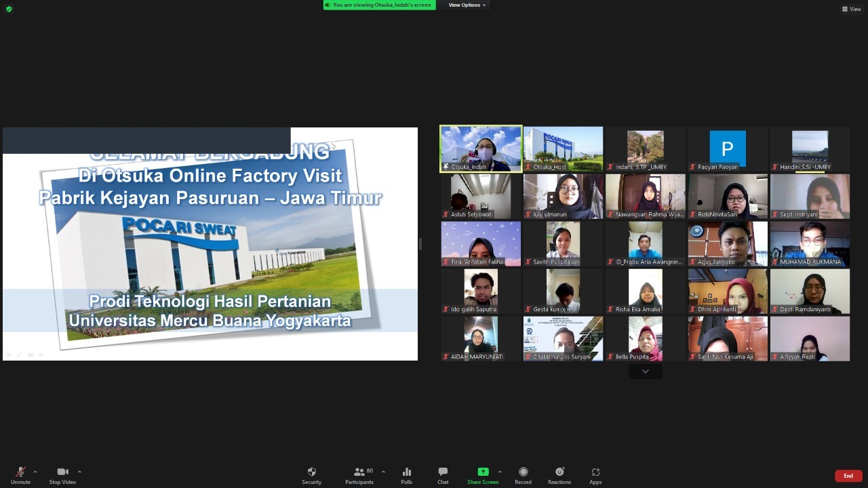The height and width of the screenshot is (488, 868).
Task: Open the Reactions menu
Action: pyautogui.click(x=559, y=475)
